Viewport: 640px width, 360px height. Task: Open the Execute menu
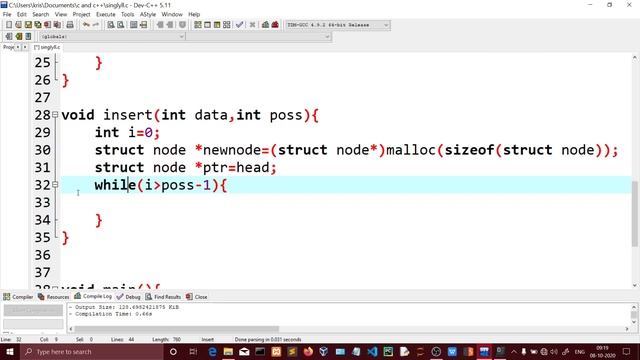coord(106,14)
